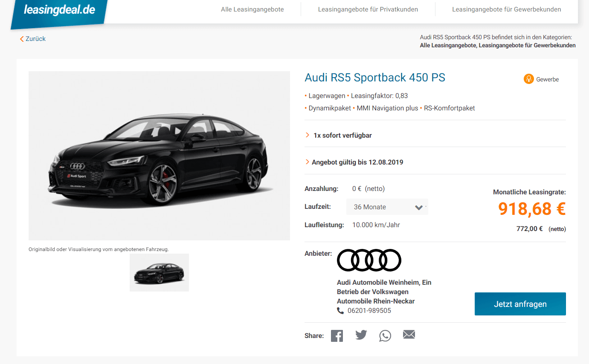Open category links under the RS5 breadcrumb
Screen dimensions: 589x364
(x=498, y=45)
